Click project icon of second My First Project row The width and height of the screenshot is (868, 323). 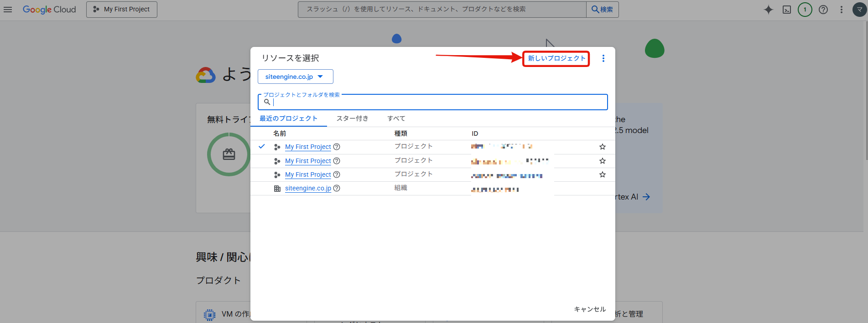pyautogui.click(x=277, y=161)
